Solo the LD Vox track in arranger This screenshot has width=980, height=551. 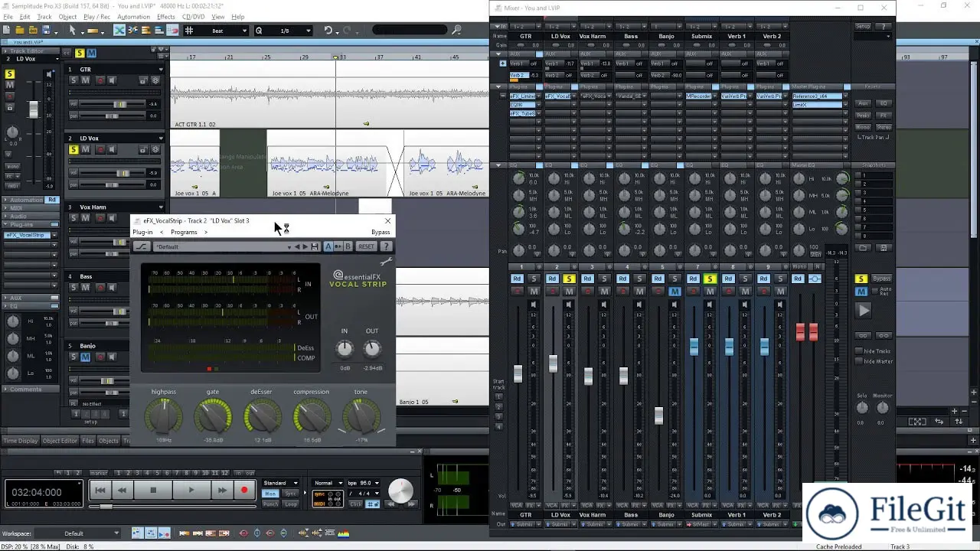click(x=74, y=149)
